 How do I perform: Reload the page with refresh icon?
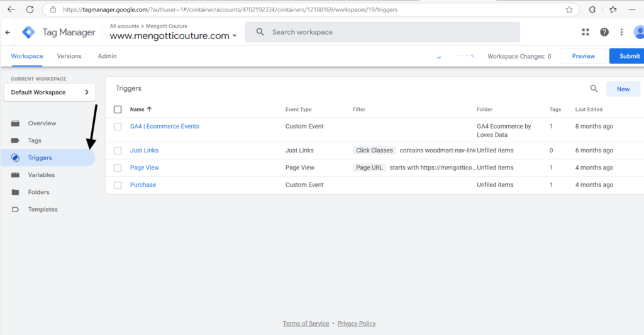click(30, 9)
